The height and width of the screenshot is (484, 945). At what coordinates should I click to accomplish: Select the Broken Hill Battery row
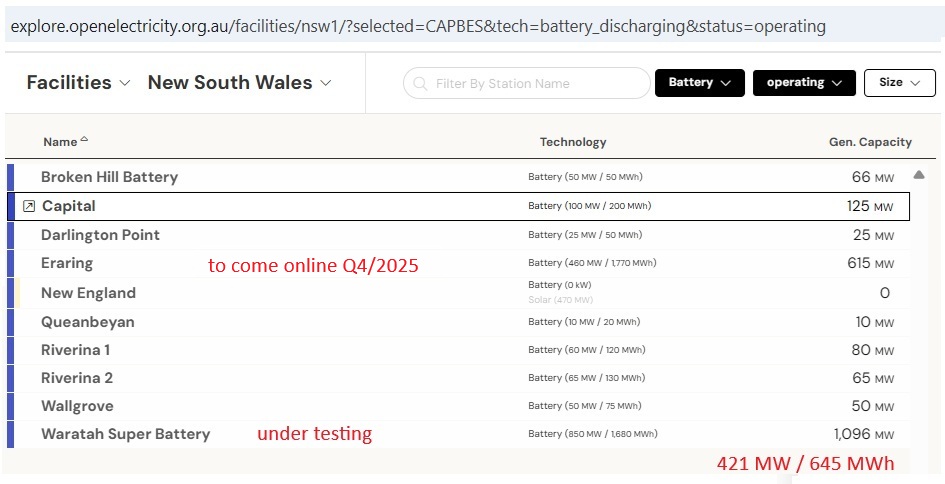point(109,177)
